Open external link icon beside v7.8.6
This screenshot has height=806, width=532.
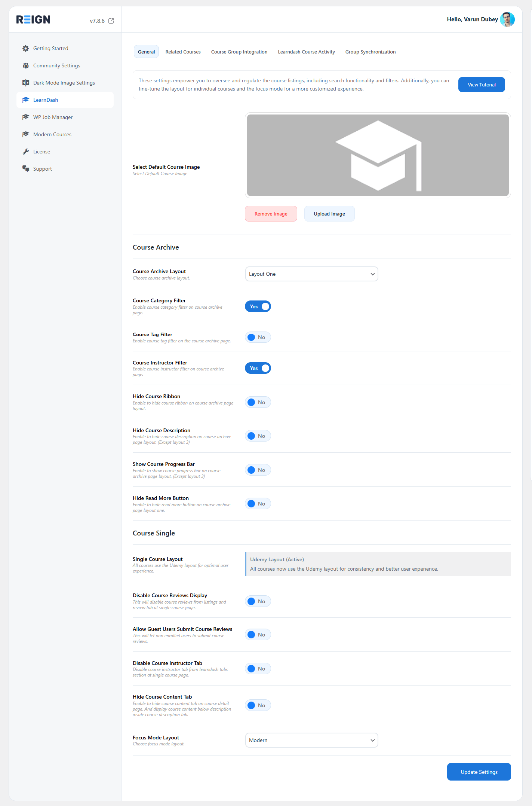coord(111,21)
